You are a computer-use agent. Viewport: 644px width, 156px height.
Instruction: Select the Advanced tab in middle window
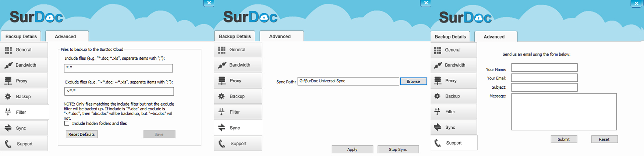(282, 36)
